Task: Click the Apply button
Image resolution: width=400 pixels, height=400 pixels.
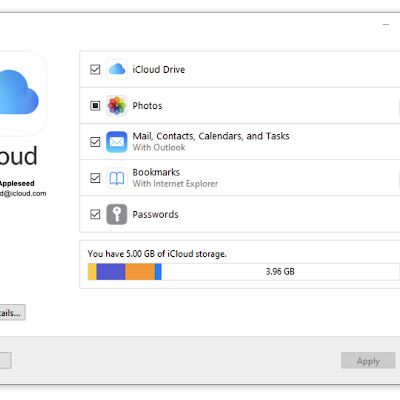Action: [x=368, y=361]
